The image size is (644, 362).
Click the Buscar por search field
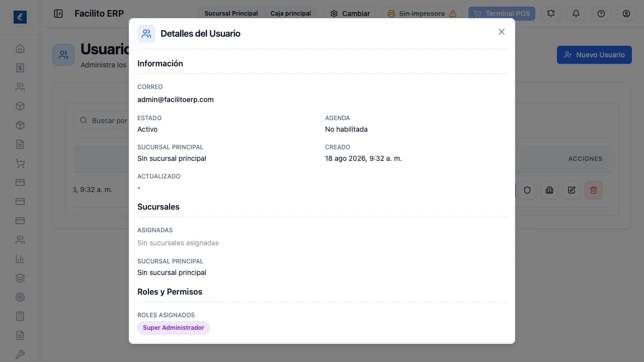[x=102, y=121]
